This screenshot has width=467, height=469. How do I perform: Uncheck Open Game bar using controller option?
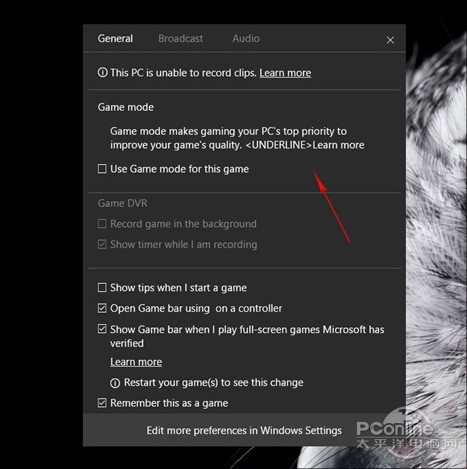102,308
